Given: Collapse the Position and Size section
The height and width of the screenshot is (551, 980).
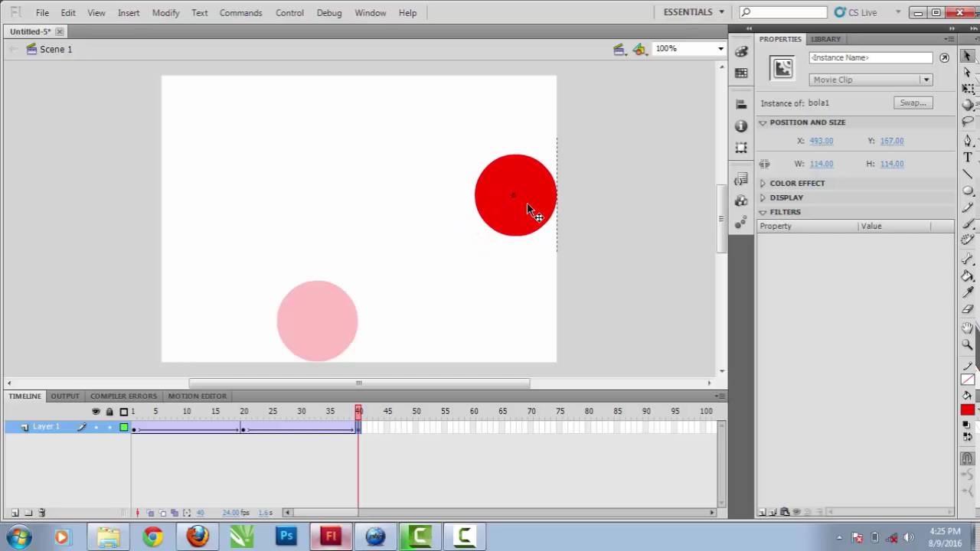Looking at the screenshot, I should point(763,122).
